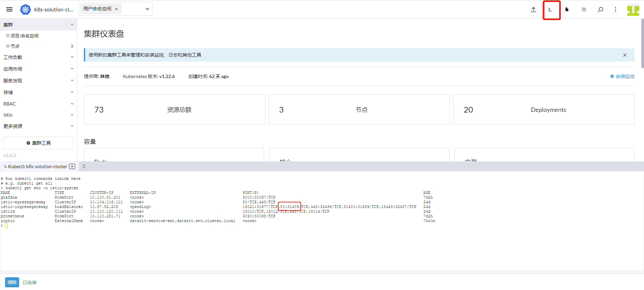The width and height of the screenshot is (644, 290).
Task: Click the v2.6.3 version label
Action: coord(10,155)
